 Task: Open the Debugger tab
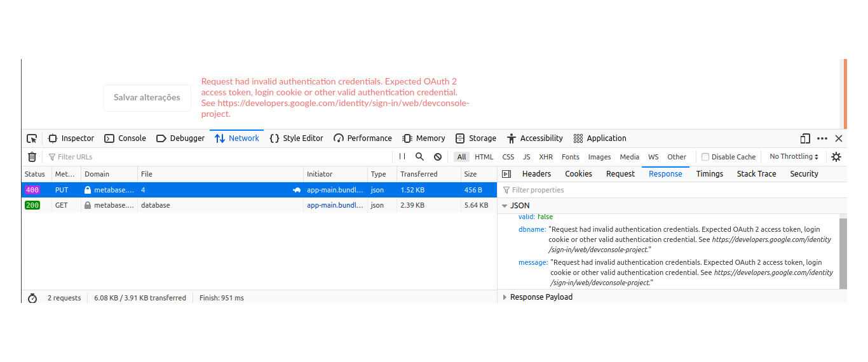pyautogui.click(x=180, y=138)
